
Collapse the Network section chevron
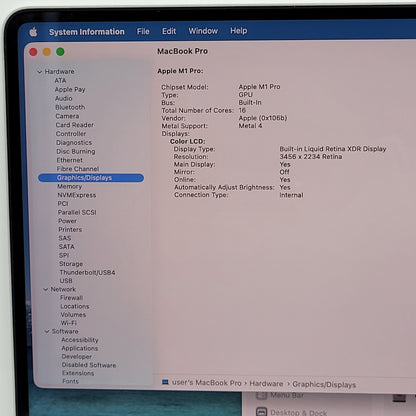click(46, 289)
